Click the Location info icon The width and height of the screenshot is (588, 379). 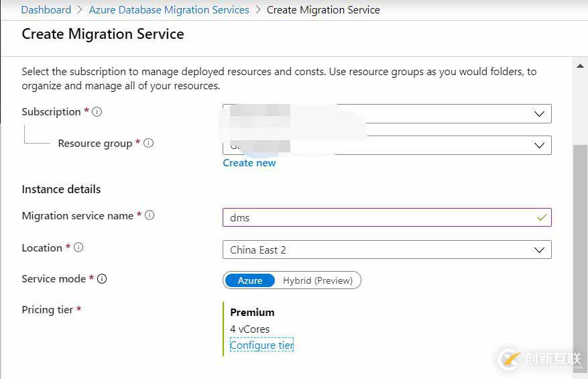[x=78, y=248]
